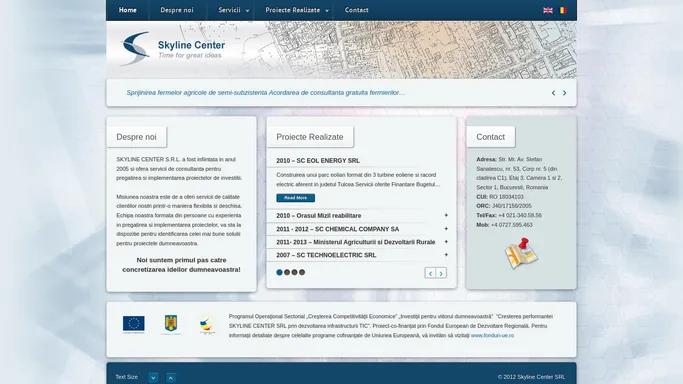Click the Read More button
The width and height of the screenshot is (683, 384).
(x=295, y=198)
